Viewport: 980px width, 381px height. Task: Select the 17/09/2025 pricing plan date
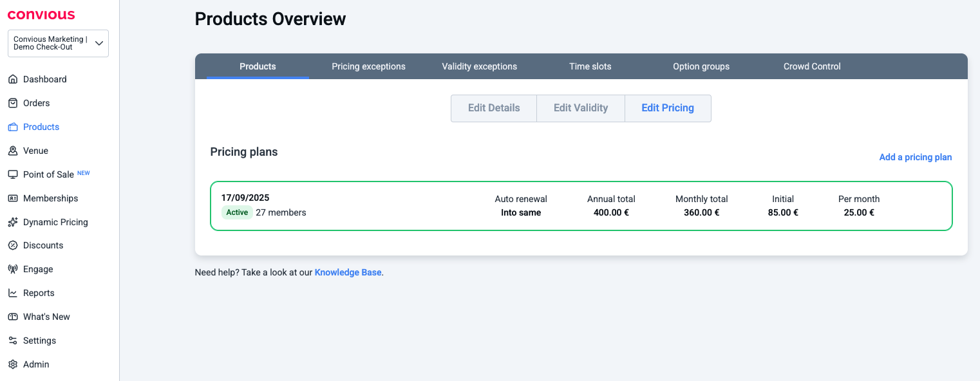click(x=245, y=198)
